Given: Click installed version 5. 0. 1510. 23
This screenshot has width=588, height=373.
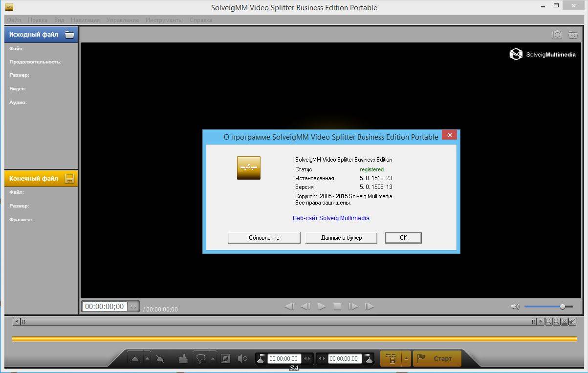Looking at the screenshot, I should 376,178.
